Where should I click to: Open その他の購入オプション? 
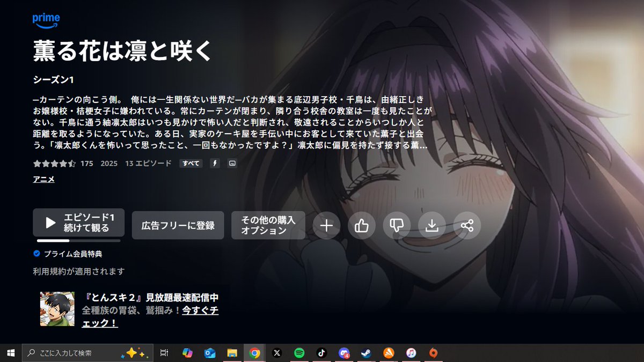coord(268,225)
